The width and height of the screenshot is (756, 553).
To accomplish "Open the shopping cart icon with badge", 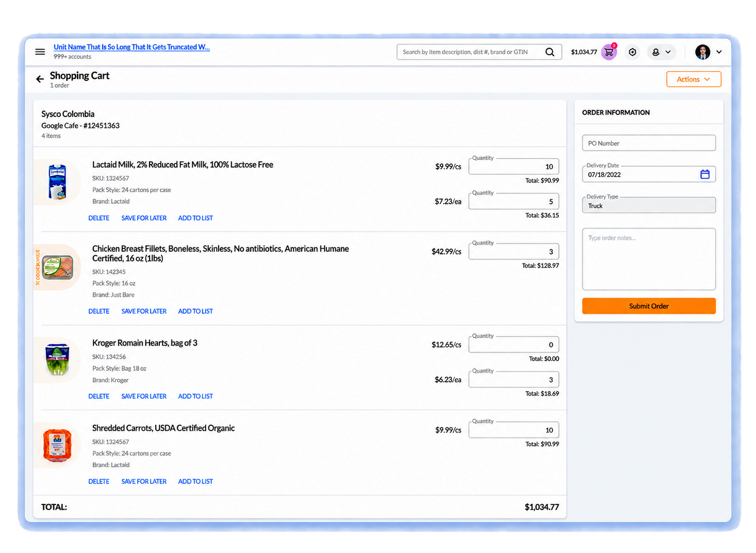I will coord(609,52).
